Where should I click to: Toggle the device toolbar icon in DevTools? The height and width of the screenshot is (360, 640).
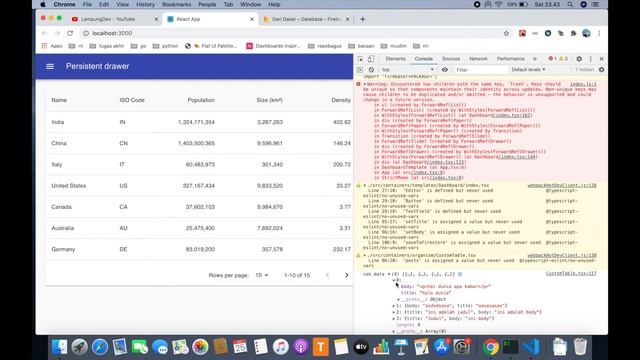point(371,59)
